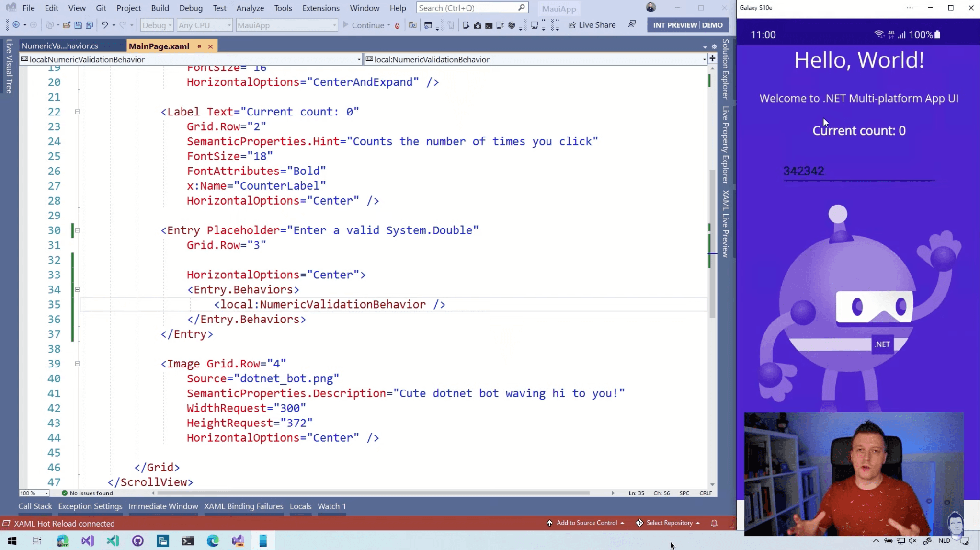Image resolution: width=980 pixels, height=550 pixels.
Task: Close the MainPage.xaml tab
Action: [x=210, y=46]
